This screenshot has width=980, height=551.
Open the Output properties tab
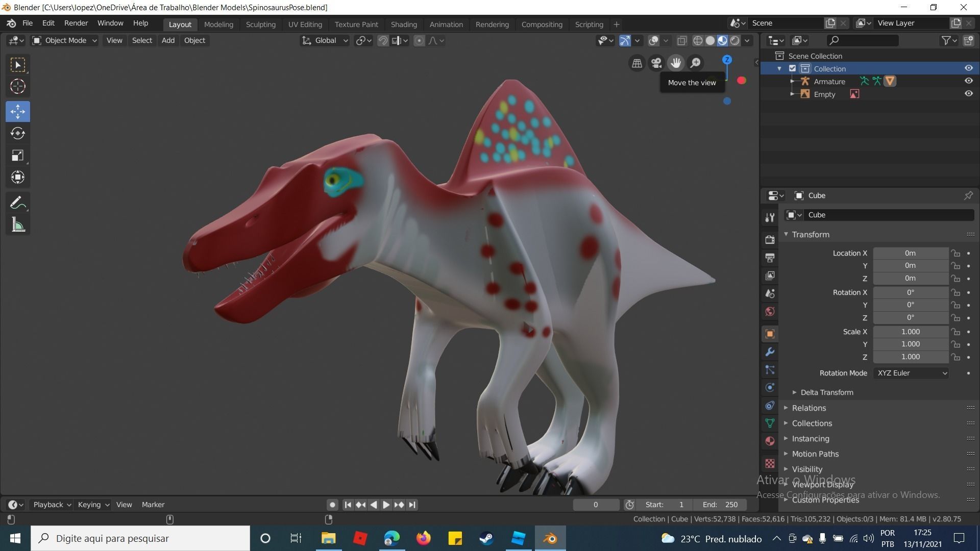click(x=770, y=258)
